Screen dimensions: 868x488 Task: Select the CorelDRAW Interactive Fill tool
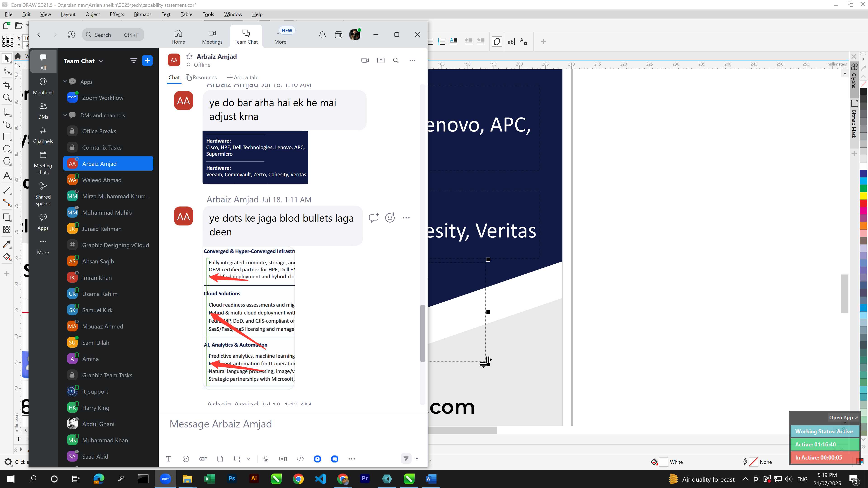pos(7,257)
